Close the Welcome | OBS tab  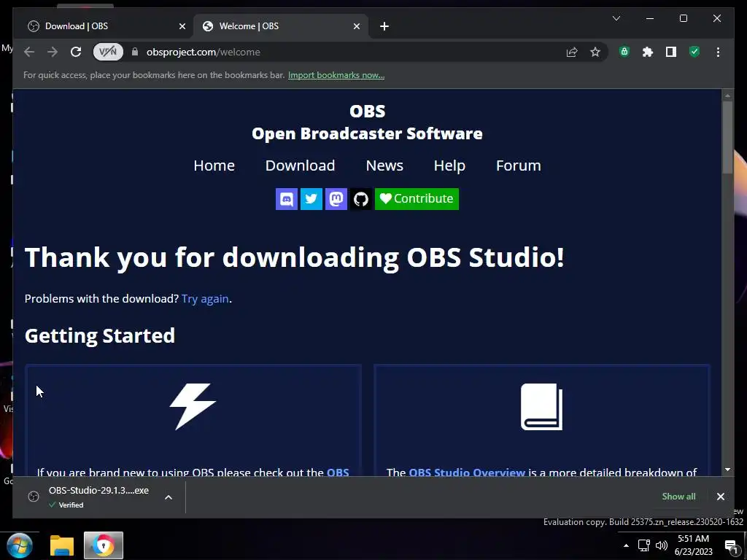pyautogui.click(x=356, y=26)
